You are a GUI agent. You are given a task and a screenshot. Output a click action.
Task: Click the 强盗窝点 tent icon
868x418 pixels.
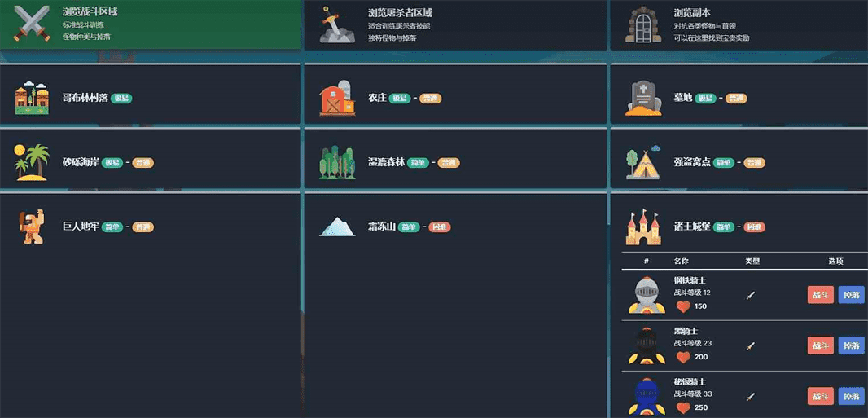click(x=643, y=162)
